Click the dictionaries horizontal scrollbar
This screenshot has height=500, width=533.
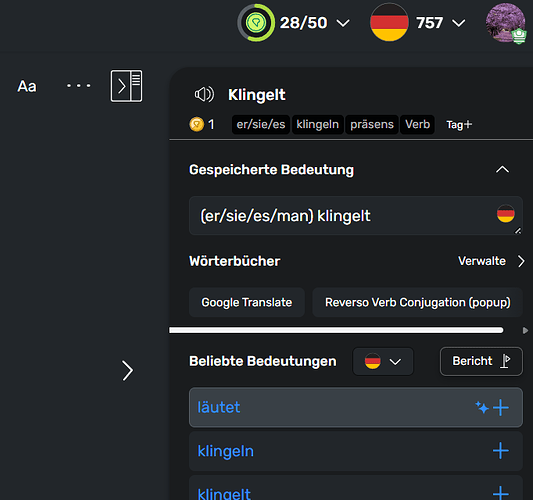click(x=336, y=330)
